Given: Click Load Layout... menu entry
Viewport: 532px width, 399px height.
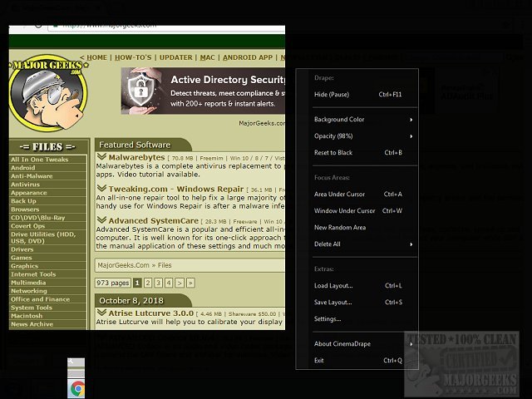Looking at the screenshot, I should pyautogui.click(x=365, y=286).
